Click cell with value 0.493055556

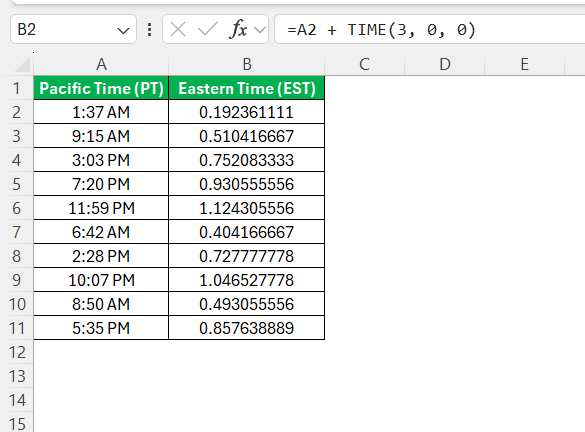(x=247, y=304)
